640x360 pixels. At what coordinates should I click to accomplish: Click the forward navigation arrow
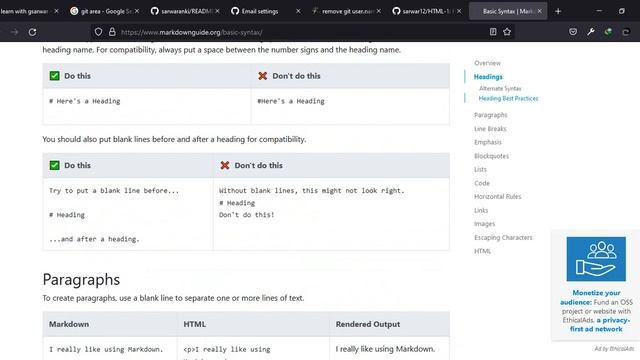click(15, 32)
